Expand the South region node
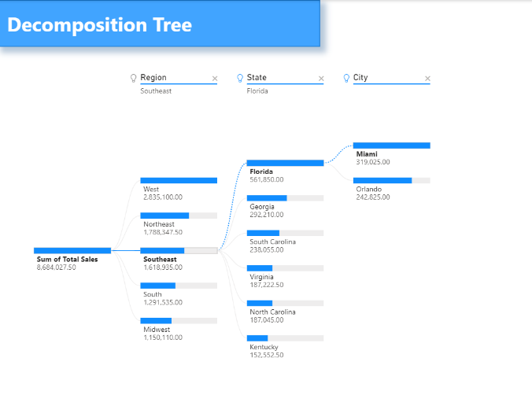 pos(179,294)
